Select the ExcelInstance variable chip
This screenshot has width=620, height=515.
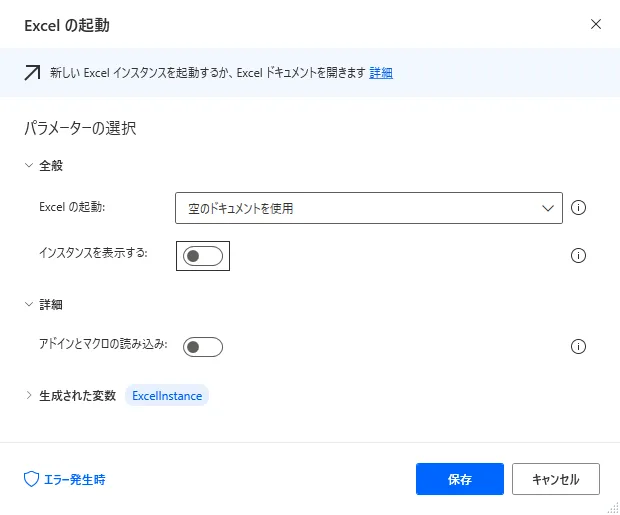pos(167,395)
